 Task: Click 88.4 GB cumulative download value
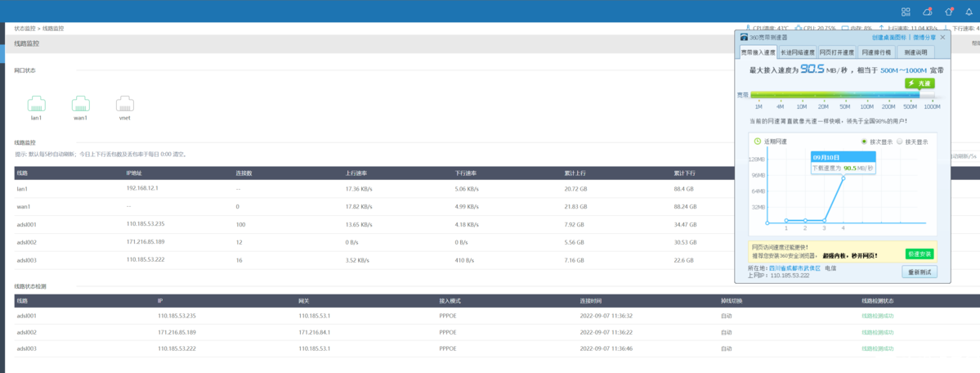pyautogui.click(x=684, y=188)
